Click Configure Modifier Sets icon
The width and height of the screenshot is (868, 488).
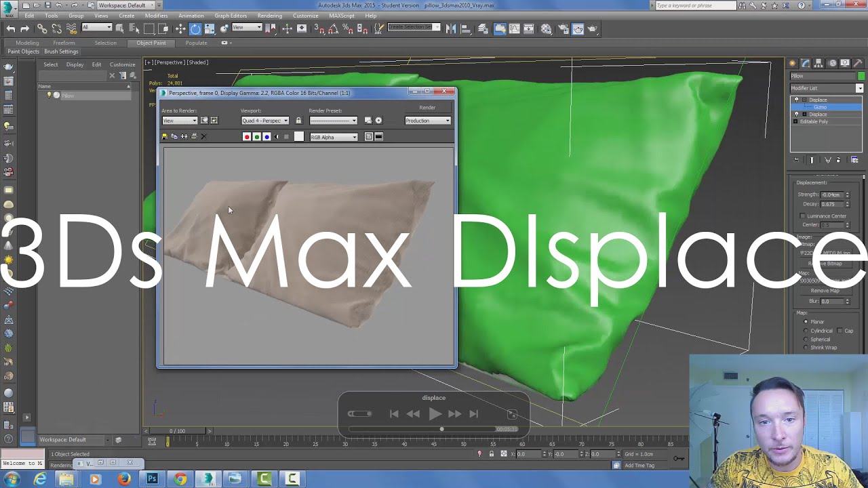(x=854, y=160)
